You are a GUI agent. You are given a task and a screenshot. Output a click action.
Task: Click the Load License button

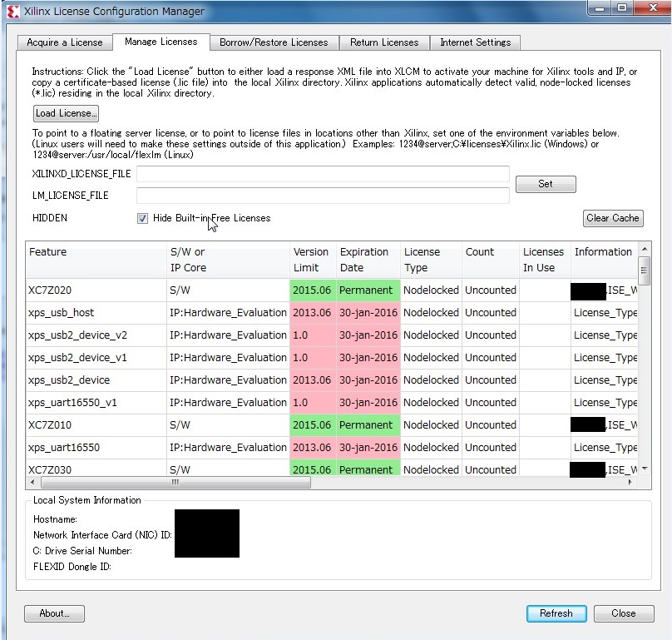click(66, 113)
